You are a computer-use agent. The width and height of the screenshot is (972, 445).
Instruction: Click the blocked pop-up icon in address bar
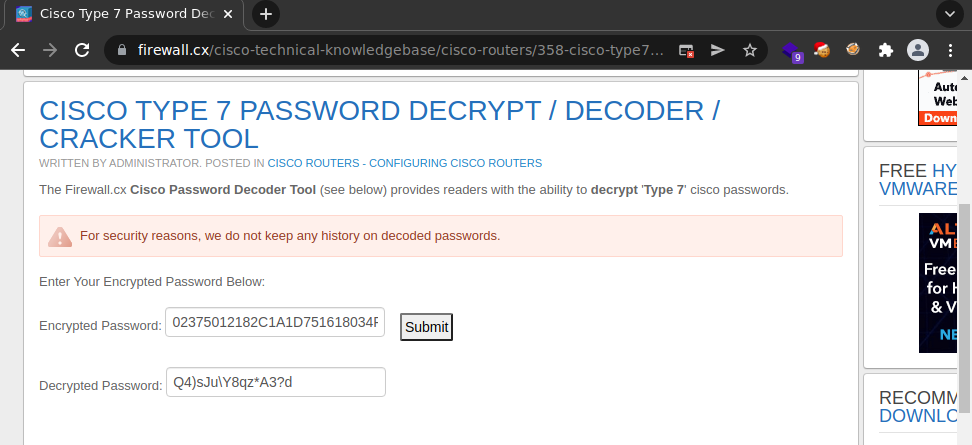coord(686,50)
